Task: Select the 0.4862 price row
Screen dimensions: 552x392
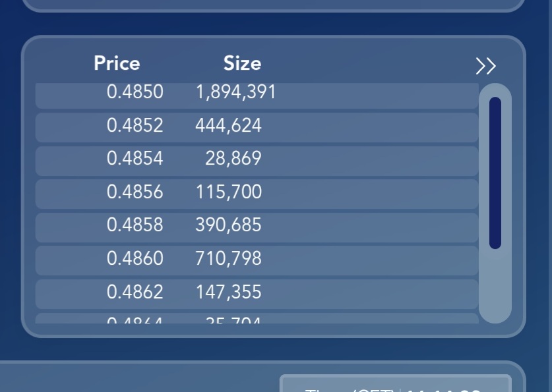Action: pyautogui.click(x=257, y=294)
